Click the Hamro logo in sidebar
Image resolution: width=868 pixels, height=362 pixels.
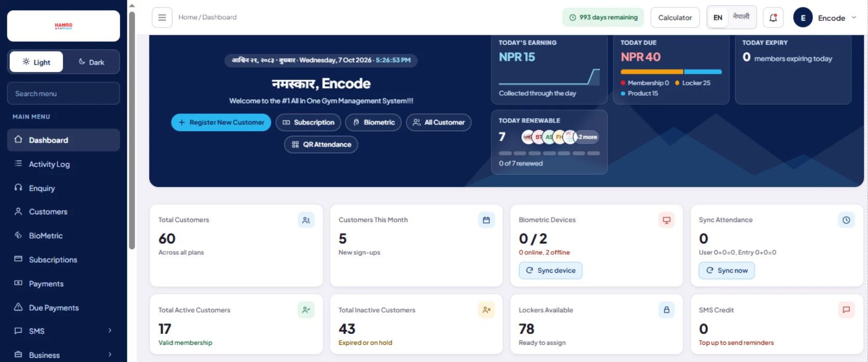pos(63,25)
